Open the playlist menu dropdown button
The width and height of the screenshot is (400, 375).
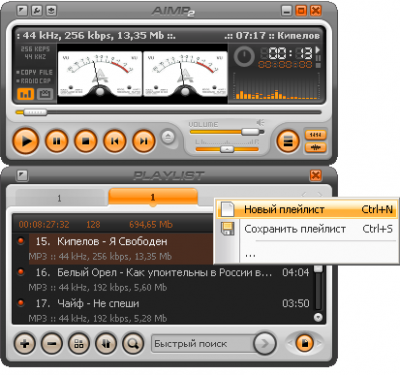[305, 343]
